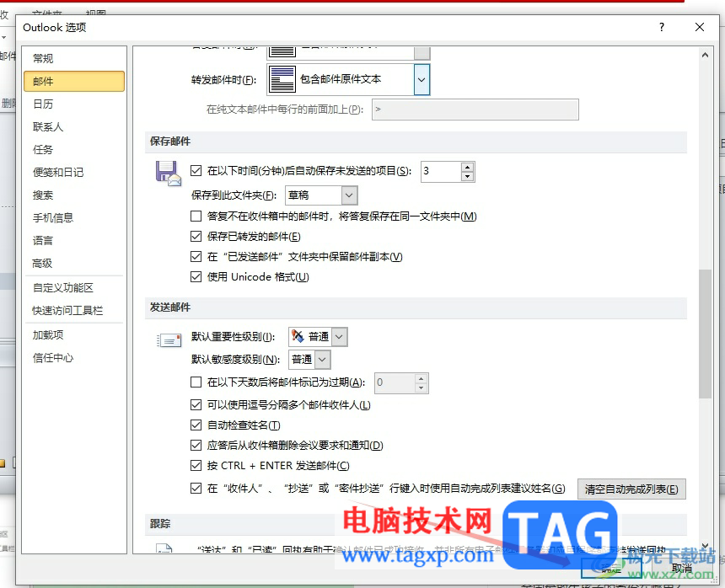Screen dimensions: 725x588
Task: Increase auto-save minutes with up arrow
Action: pos(468,167)
